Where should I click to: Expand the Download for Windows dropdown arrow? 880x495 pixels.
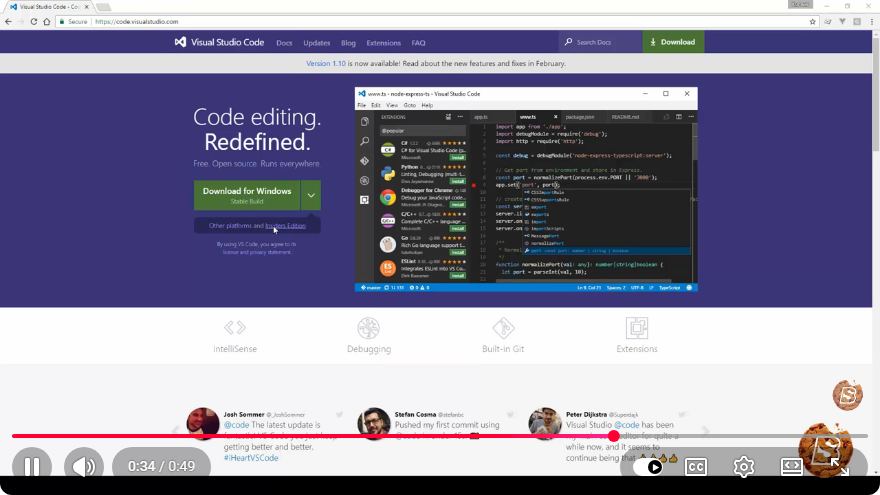tap(311, 195)
